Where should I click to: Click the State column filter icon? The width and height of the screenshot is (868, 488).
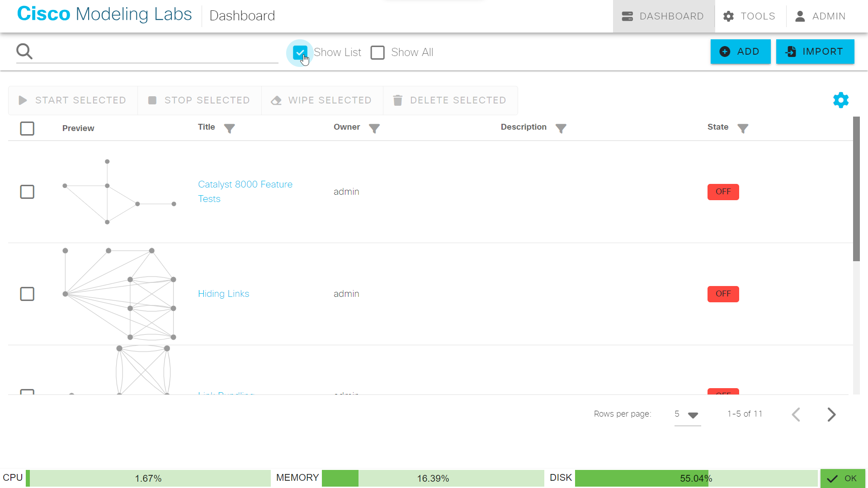742,128
